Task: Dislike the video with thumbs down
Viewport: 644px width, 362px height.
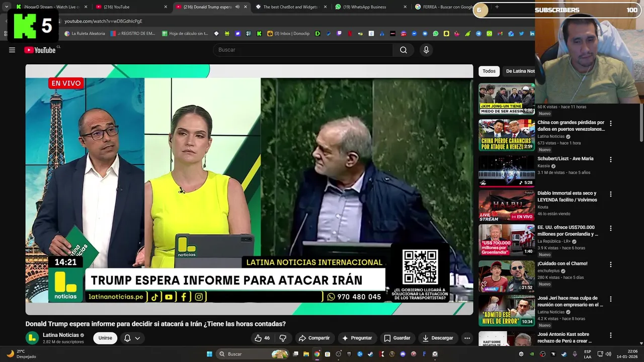Action: [x=283, y=338]
